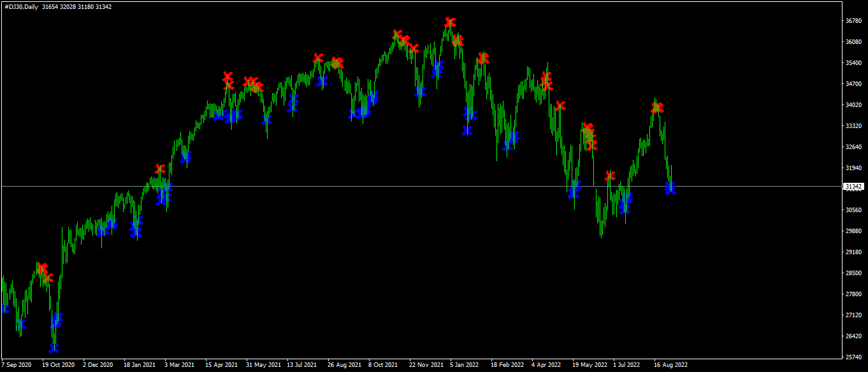This screenshot has width=868, height=372.
Task: Click the 13 Jul 2021 date label
Action: click(x=302, y=365)
